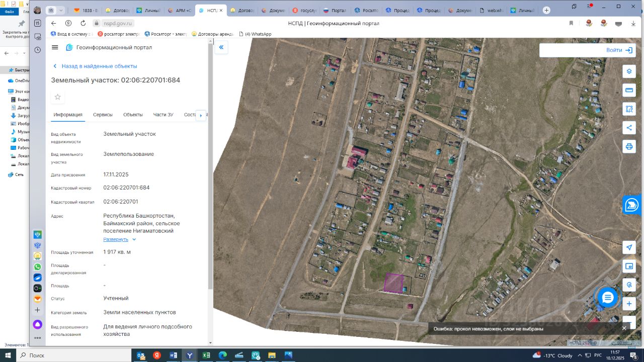Print the map with printer icon
Viewport: 644px width, 362px height.
pos(629,146)
